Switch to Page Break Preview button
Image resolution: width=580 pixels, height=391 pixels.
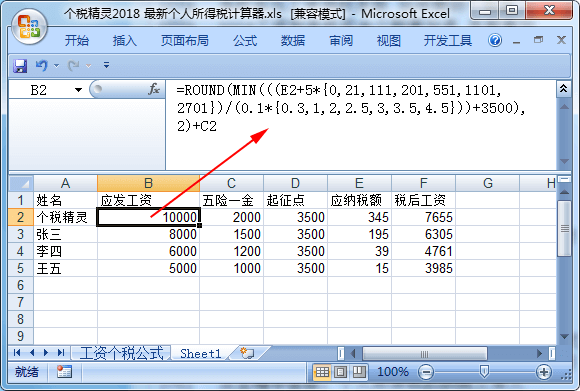pos(358,372)
